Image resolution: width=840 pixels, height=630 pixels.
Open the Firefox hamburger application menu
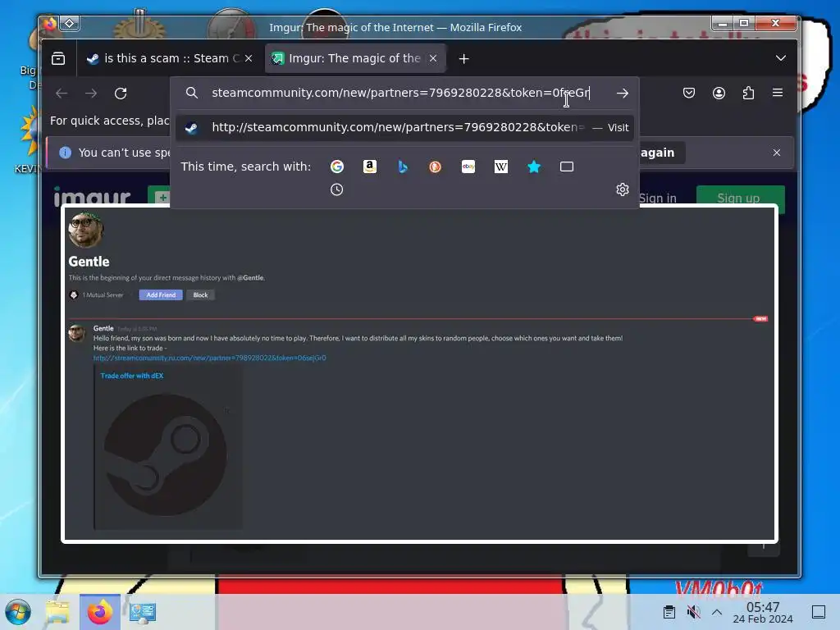778,93
